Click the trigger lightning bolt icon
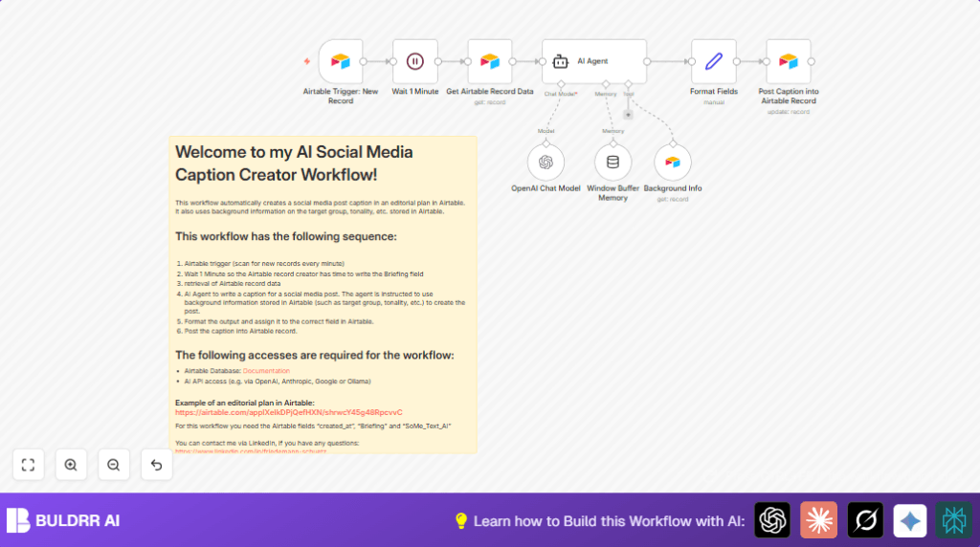Viewport: 980px width, 547px height. pos(307,61)
